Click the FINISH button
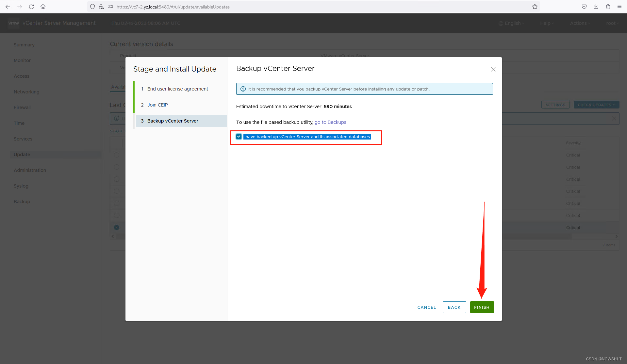 pos(482,307)
